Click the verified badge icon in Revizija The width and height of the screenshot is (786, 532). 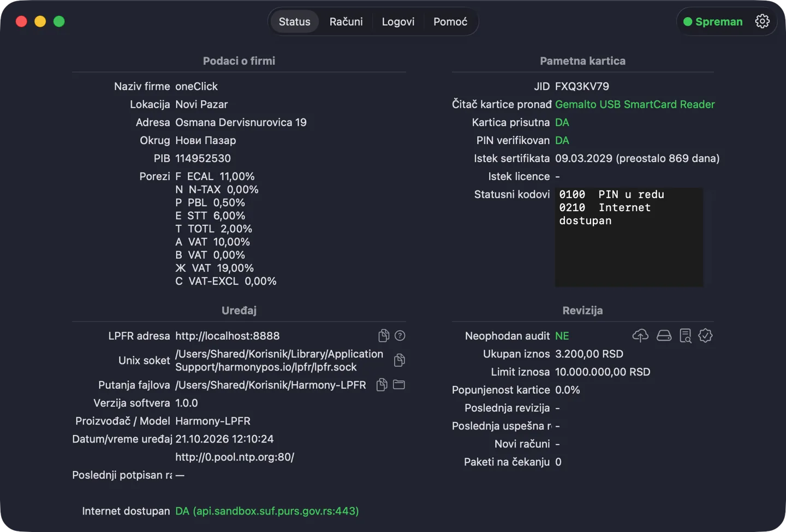point(706,336)
